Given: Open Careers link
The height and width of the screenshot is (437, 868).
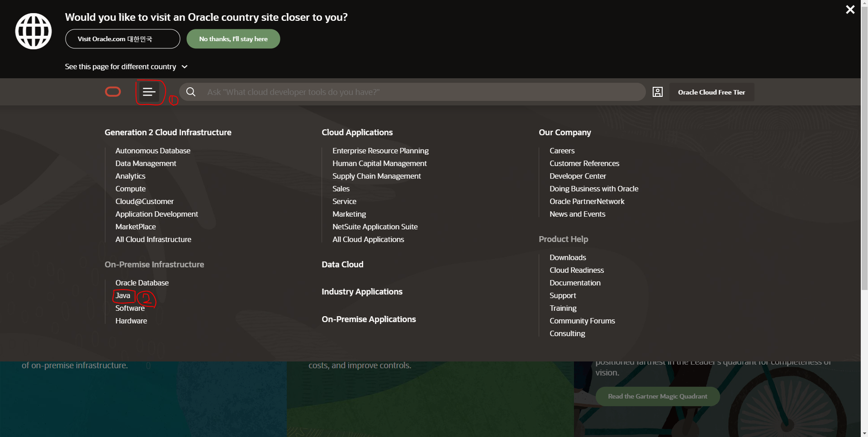Looking at the screenshot, I should [562, 151].
